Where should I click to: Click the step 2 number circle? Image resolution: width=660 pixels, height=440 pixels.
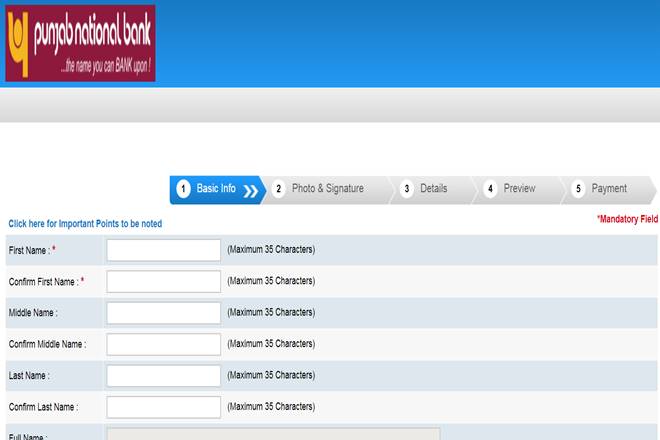pyautogui.click(x=279, y=189)
